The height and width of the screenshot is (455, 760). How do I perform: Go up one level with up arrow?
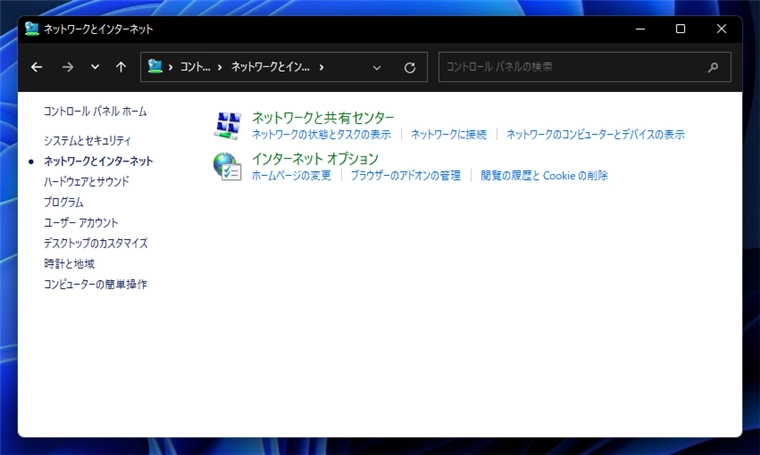pos(121,67)
